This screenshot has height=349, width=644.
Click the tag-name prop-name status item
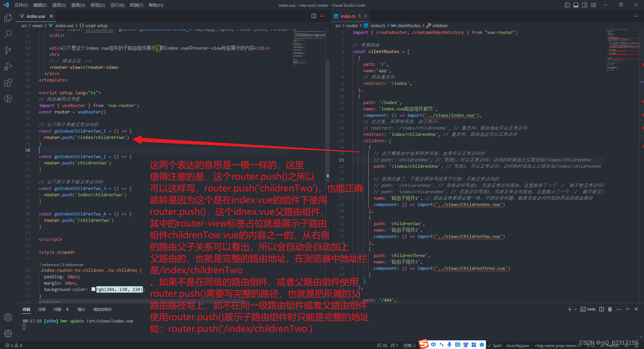557,345
